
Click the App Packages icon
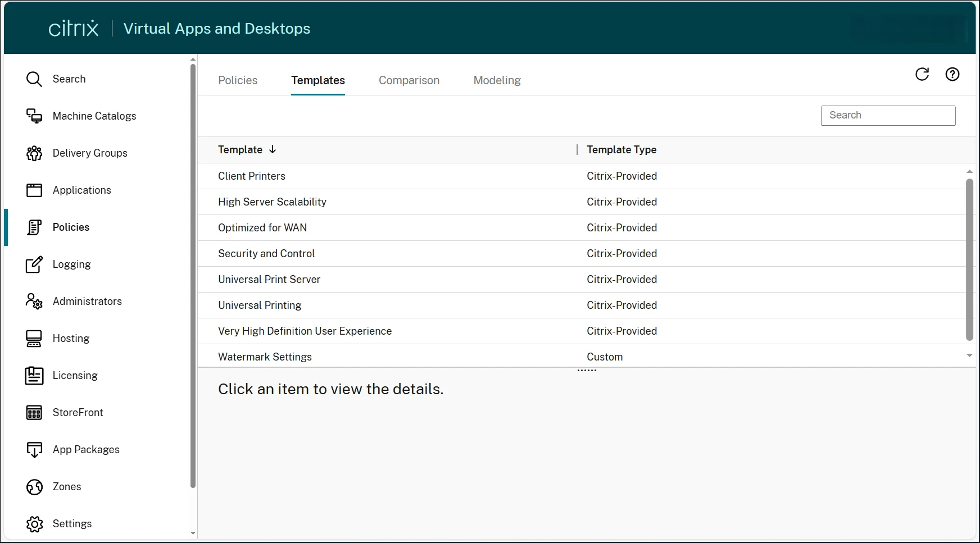pos(34,450)
